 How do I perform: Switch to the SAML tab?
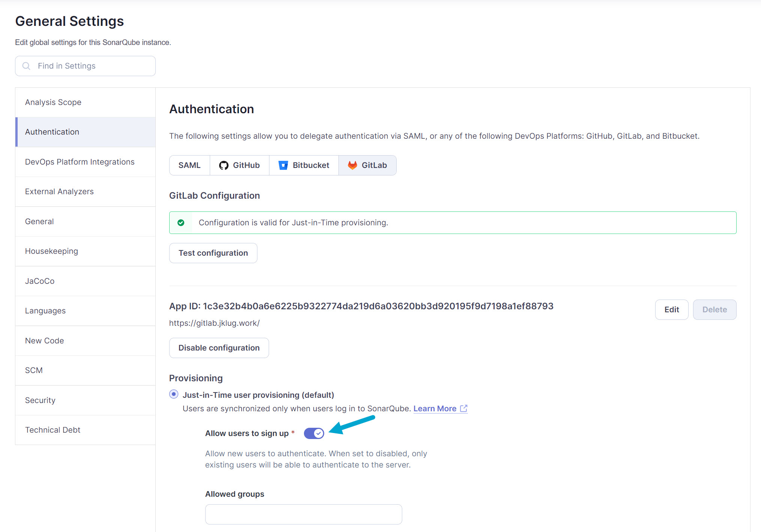[x=189, y=165]
